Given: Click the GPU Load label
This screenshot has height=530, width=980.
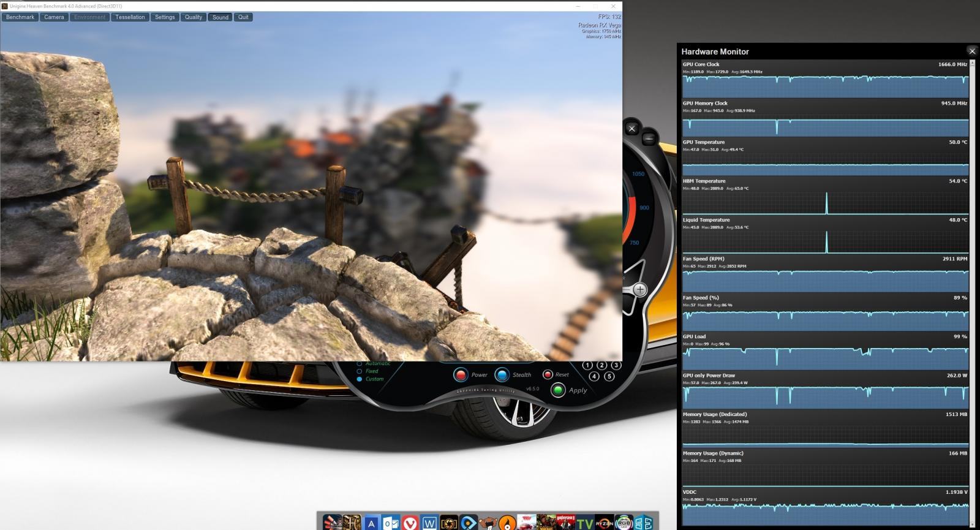Looking at the screenshot, I should point(694,337).
